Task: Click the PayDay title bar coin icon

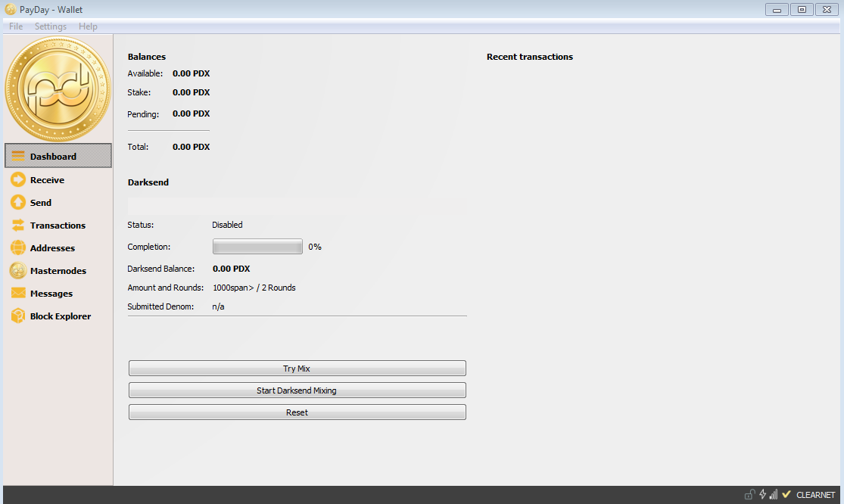Action: coord(11,9)
